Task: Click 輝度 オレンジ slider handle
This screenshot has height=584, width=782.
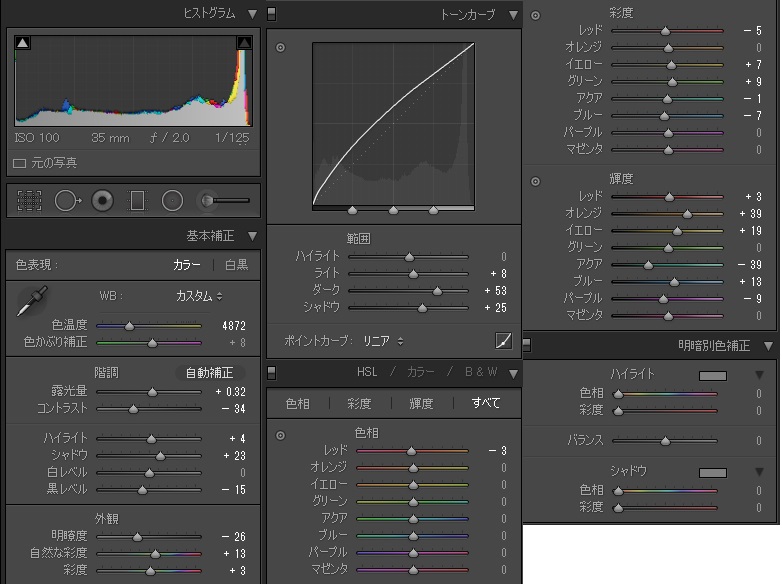Action: [x=687, y=214]
